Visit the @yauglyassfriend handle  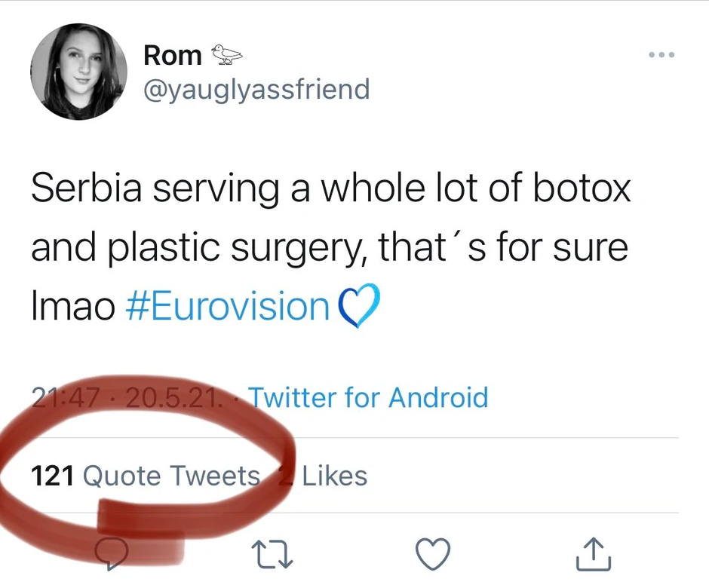pos(256,90)
